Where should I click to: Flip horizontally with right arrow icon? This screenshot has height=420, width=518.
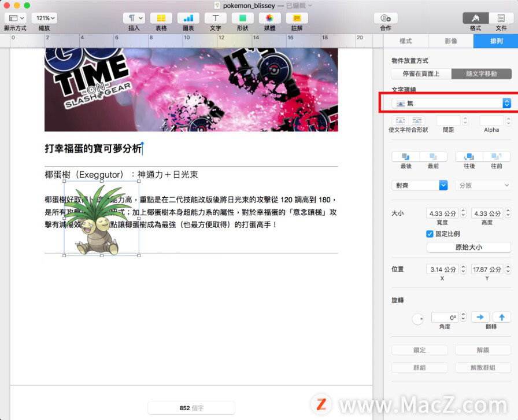tap(480, 317)
